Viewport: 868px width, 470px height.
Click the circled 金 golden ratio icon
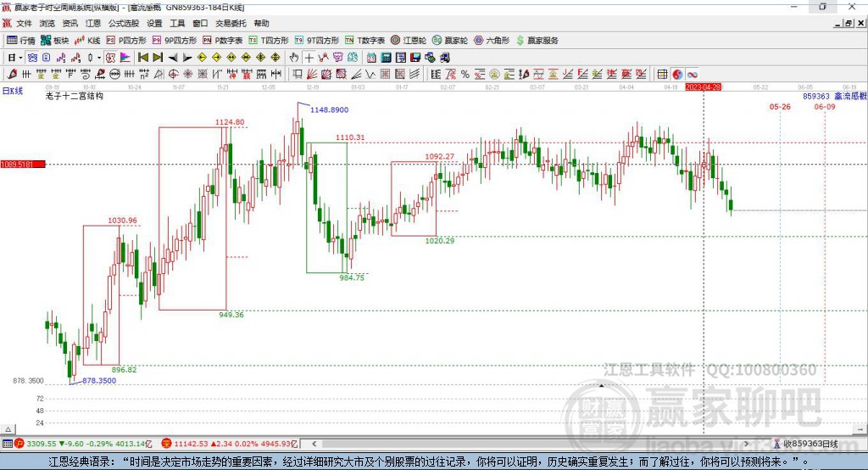click(x=494, y=75)
